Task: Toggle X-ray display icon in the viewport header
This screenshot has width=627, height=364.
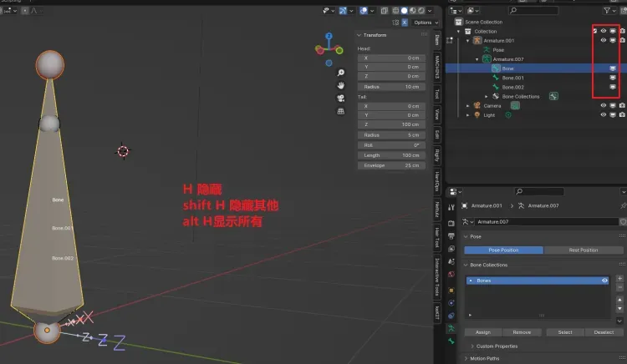Action: coord(385,11)
